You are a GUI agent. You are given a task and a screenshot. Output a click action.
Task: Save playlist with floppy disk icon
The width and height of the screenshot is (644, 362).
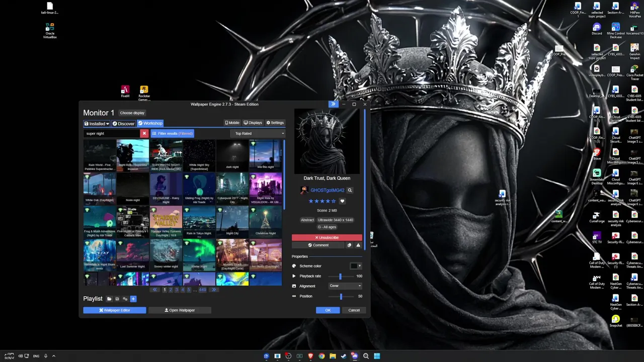click(x=117, y=299)
